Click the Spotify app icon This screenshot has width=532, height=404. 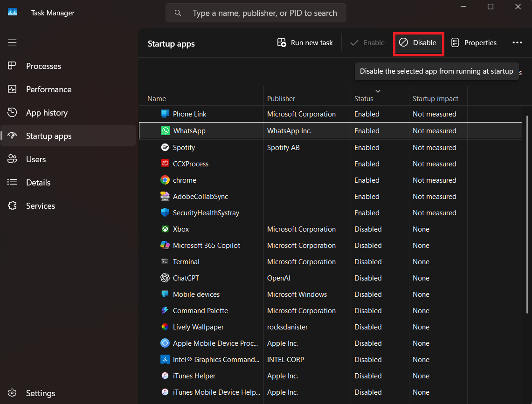point(165,147)
